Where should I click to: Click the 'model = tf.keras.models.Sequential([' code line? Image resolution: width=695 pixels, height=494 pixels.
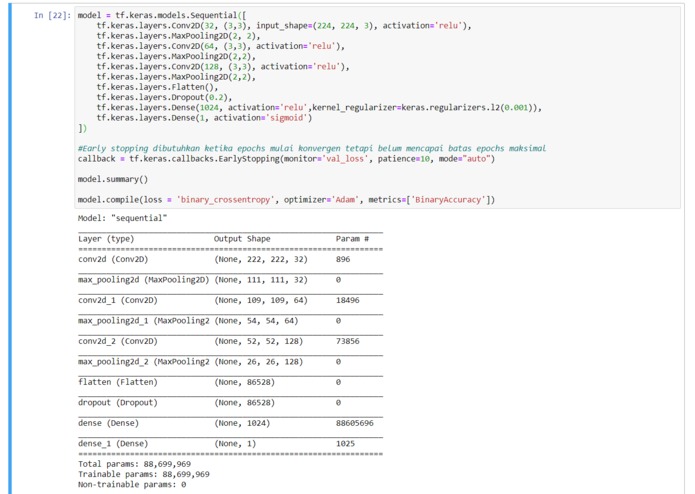coord(162,16)
